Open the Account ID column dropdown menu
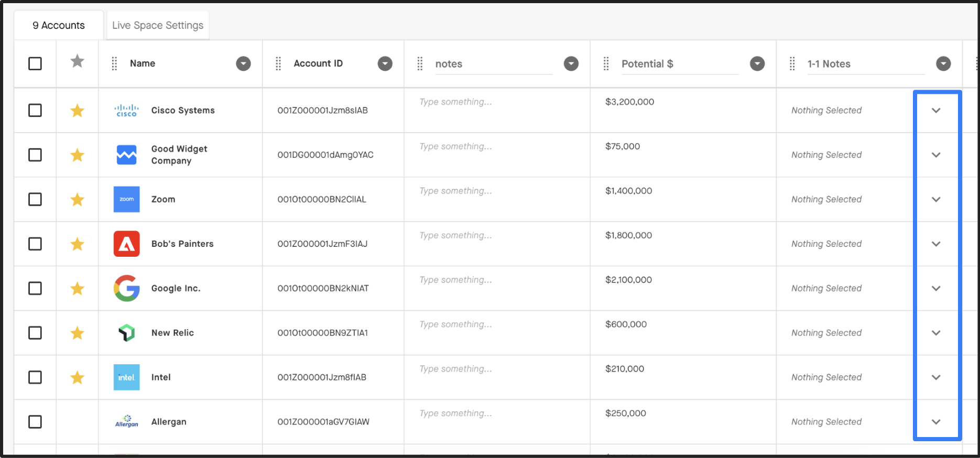 tap(385, 63)
